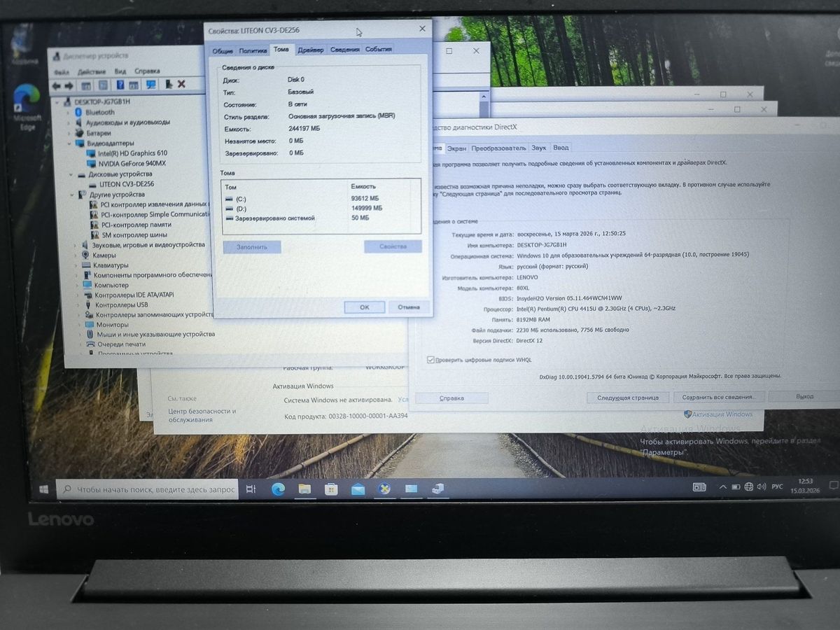Image resolution: width=840 pixels, height=630 pixels.
Task: Open the Действие menu in Device Manager
Action: point(92,71)
